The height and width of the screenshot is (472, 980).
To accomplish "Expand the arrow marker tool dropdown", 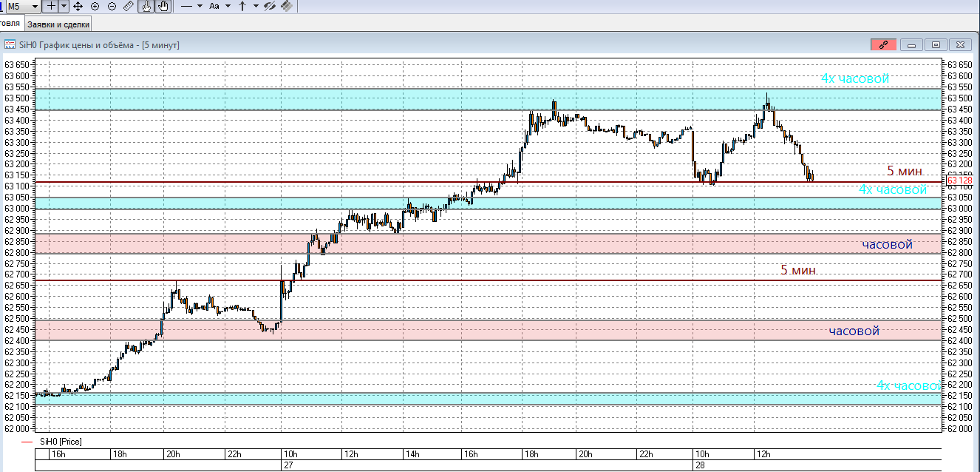I will pos(255,6).
